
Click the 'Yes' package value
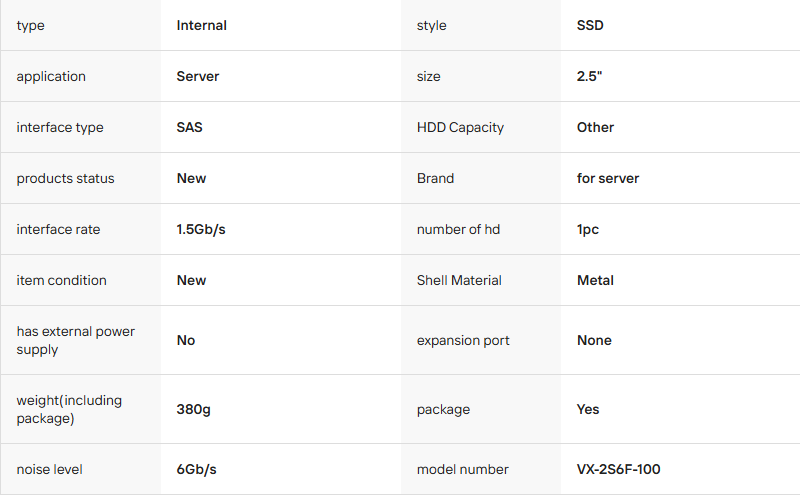[588, 409]
